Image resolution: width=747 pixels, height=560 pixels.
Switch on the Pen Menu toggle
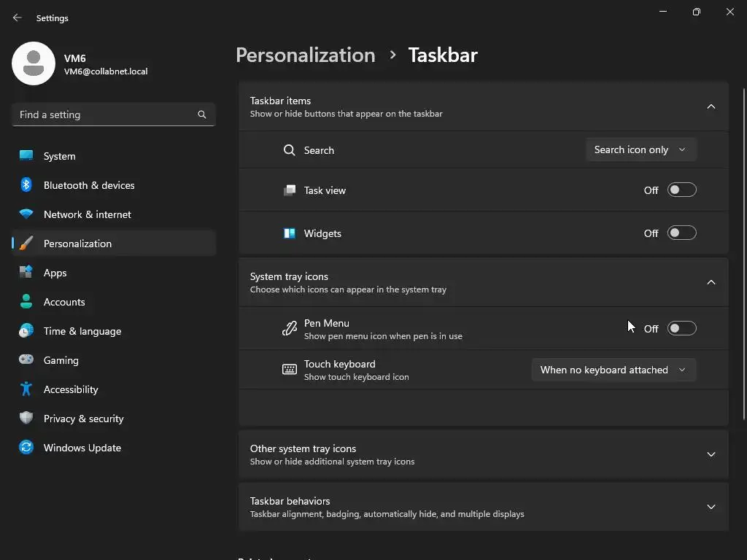682,329
